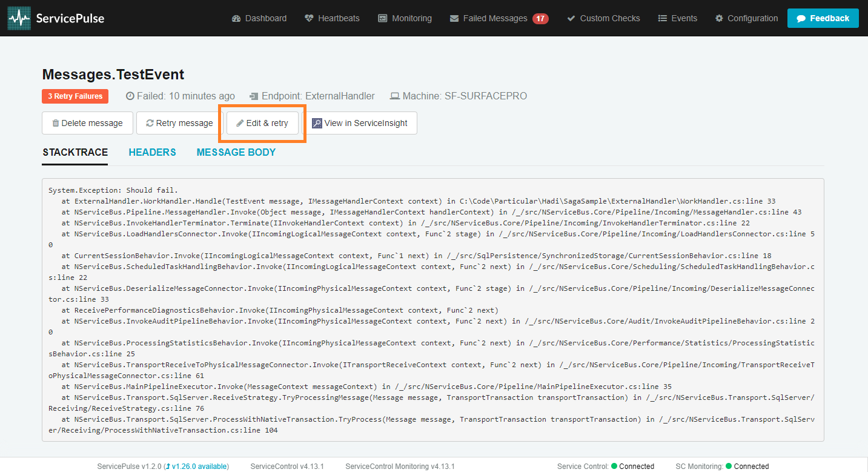
Task: Click the ServiceInsight magnifier icon
Action: (317, 123)
